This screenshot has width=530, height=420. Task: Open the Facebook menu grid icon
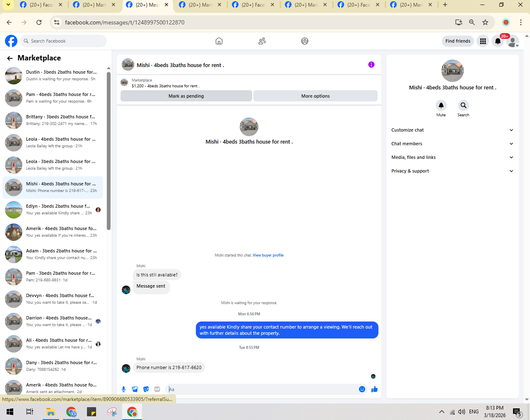point(483,41)
